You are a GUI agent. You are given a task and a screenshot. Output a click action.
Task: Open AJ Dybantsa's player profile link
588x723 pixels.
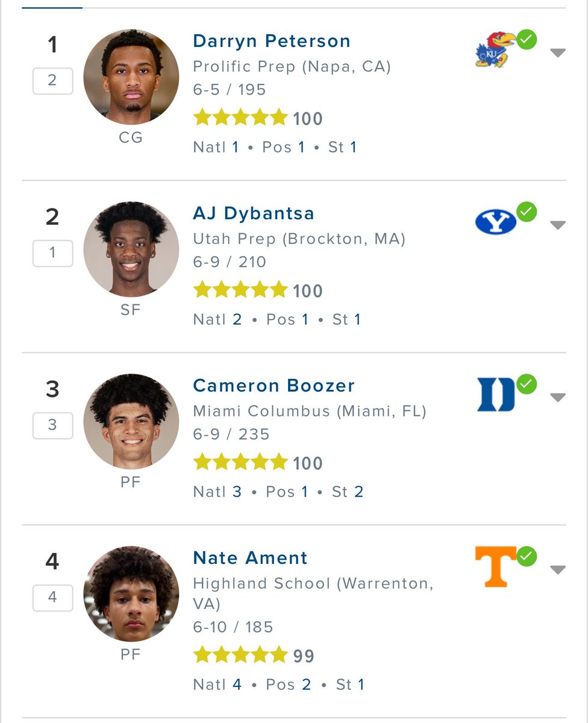pyautogui.click(x=254, y=213)
